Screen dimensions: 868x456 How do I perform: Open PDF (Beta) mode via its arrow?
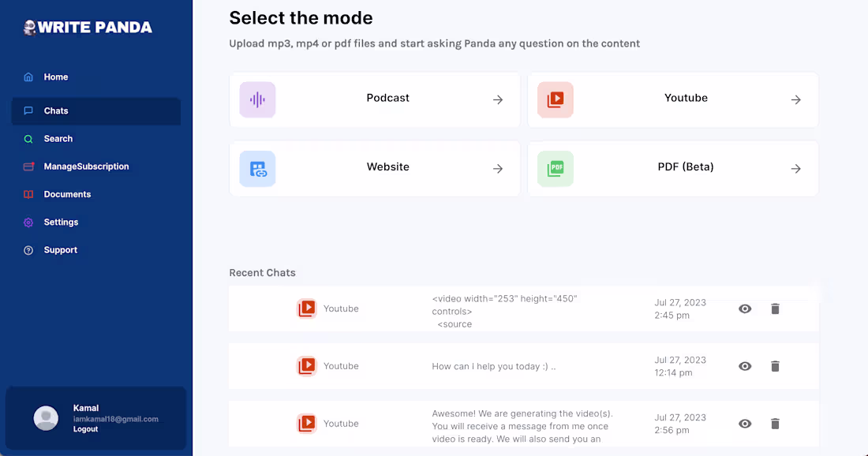coord(795,168)
